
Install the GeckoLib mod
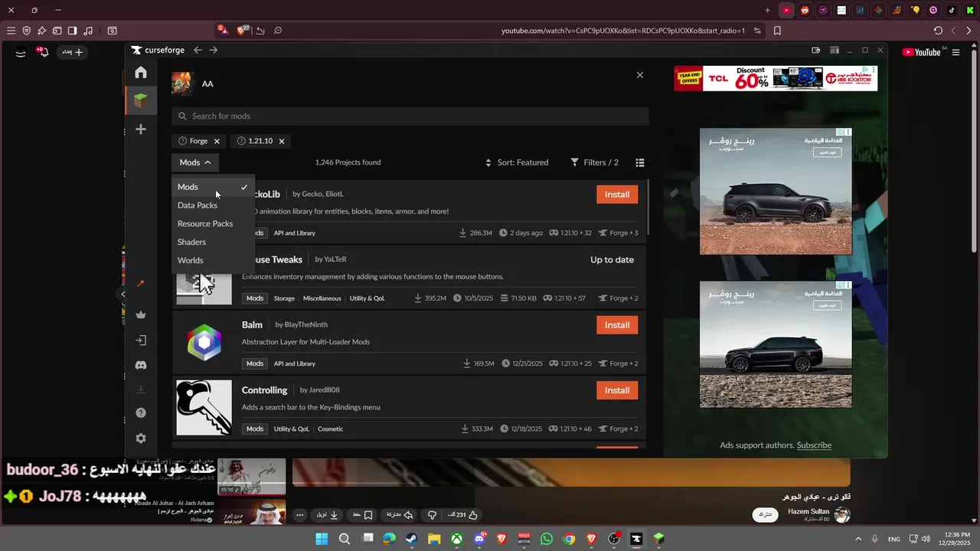click(617, 194)
